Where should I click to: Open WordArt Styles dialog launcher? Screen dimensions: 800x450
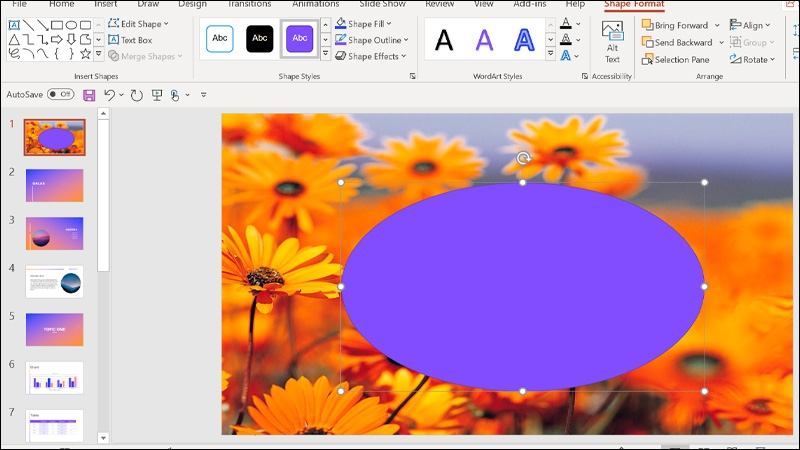[585, 77]
